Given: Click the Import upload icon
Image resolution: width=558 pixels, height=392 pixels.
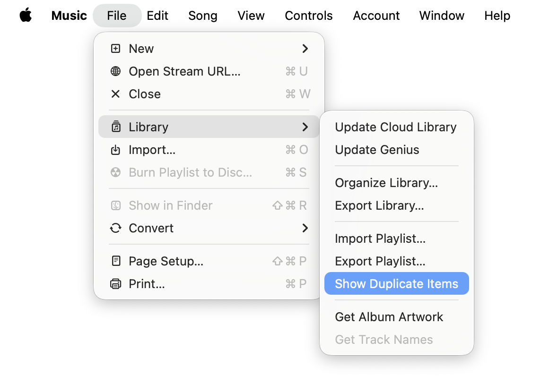Looking at the screenshot, I should (116, 150).
